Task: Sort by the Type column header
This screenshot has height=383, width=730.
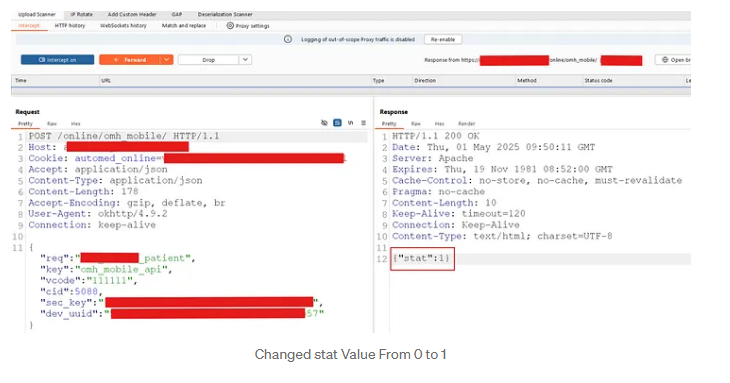Action: point(379,81)
